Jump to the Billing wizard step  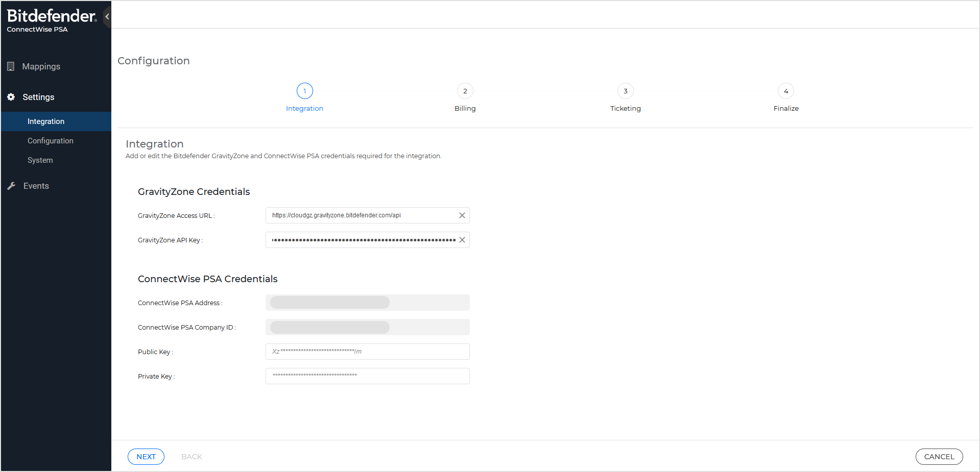point(465,91)
